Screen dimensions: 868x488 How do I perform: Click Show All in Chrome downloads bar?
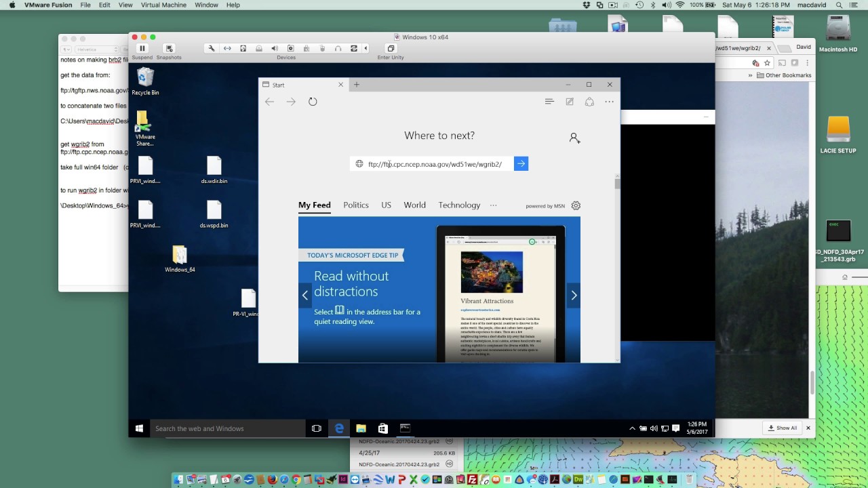click(x=783, y=428)
